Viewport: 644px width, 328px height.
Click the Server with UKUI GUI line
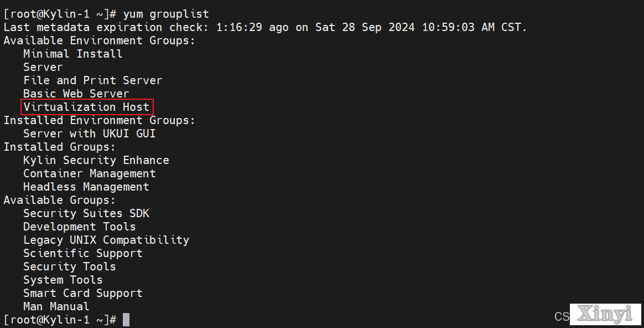pos(90,134)
